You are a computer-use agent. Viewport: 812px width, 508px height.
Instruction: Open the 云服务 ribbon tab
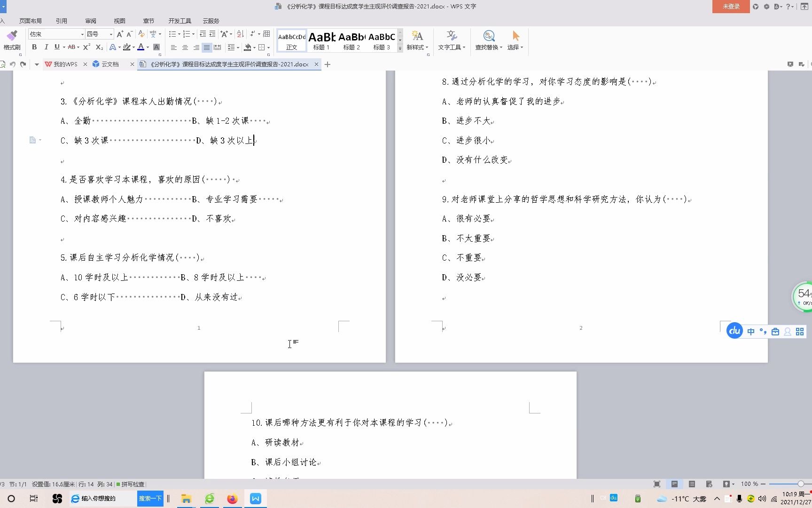pos(210,21)
